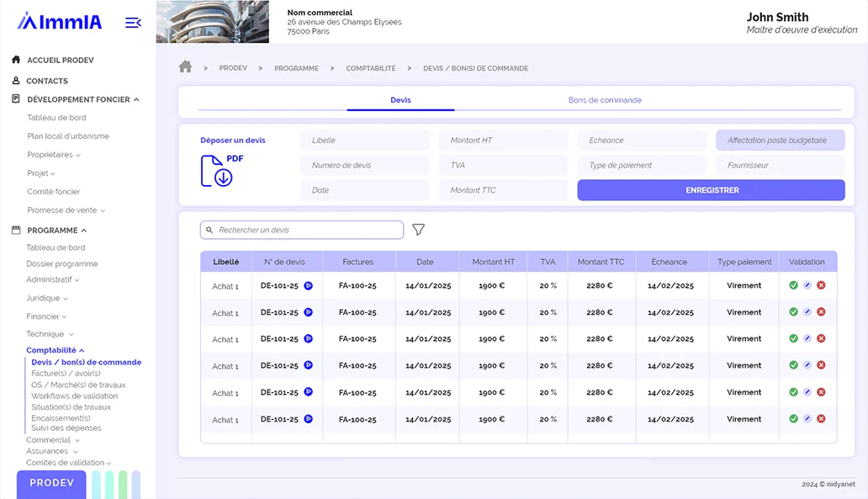This screenshot has width=868, height=499.
Task: Expand the Propriétaires submenu
Action: [78, 156]
